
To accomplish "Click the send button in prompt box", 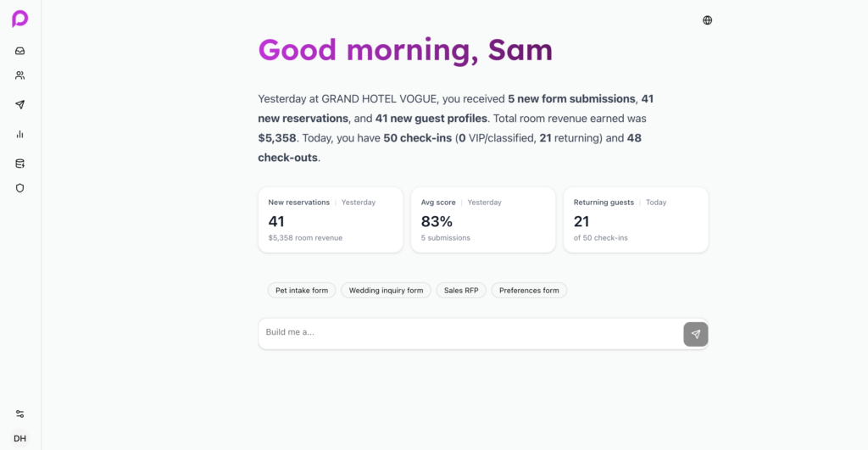I will coord(696,334).
